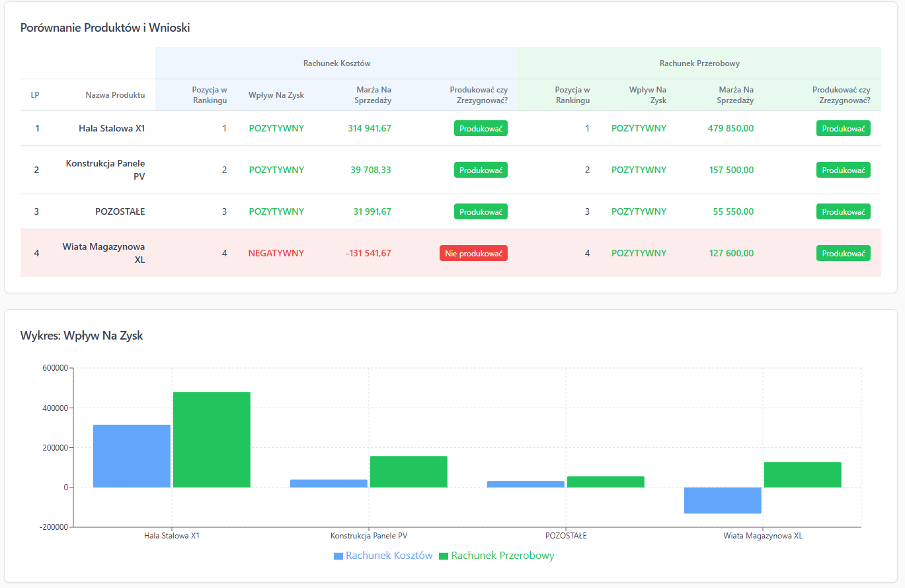Screen dimensions: 905x588
Task: Click the tallest green bar for Hala Stalowa X1
Action: (x=212, y=439)
